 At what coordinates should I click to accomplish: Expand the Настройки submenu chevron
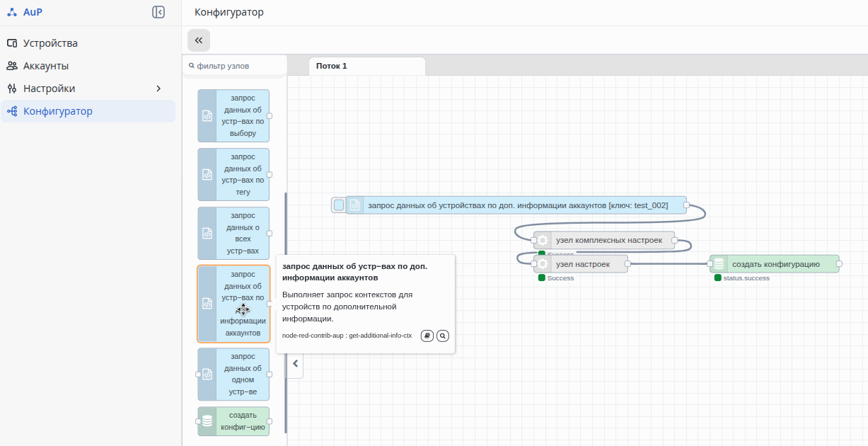[x=158, y=88]
